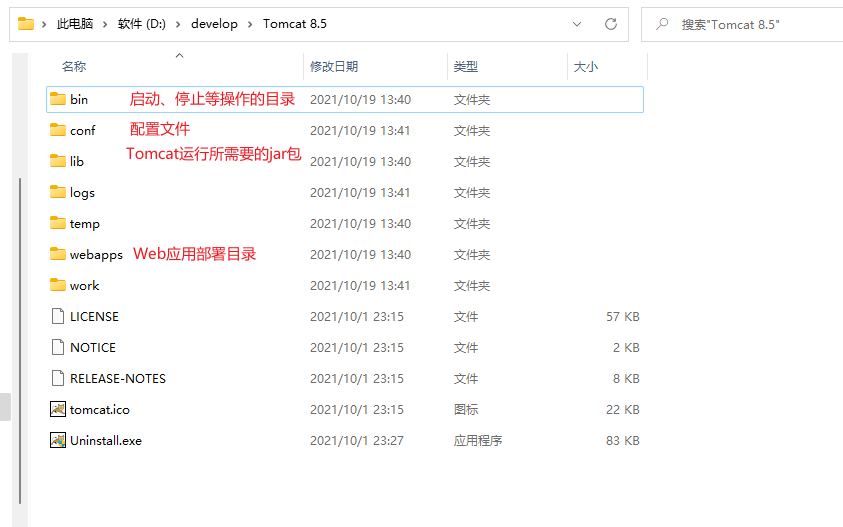Click the search magnifier icon

(662, 24)
